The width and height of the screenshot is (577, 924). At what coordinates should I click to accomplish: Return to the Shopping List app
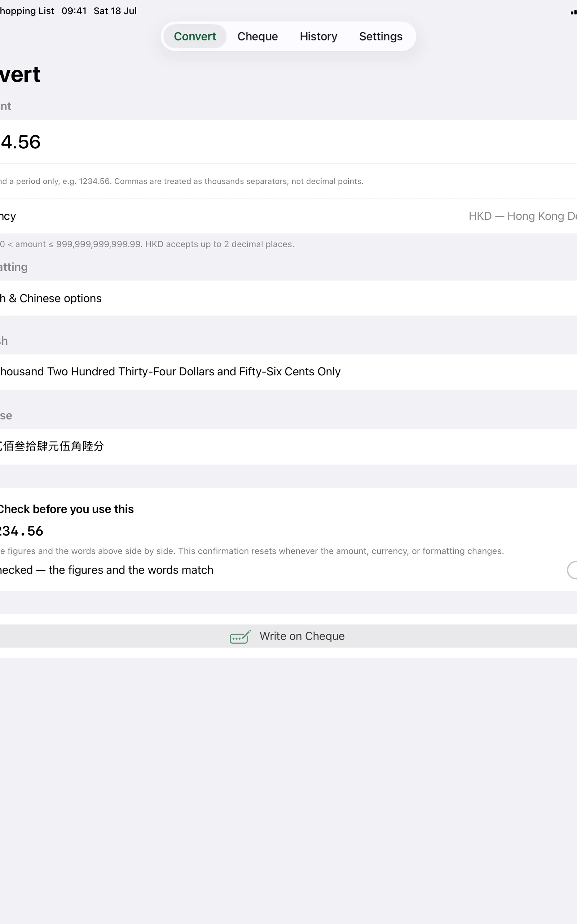(27, 11)
